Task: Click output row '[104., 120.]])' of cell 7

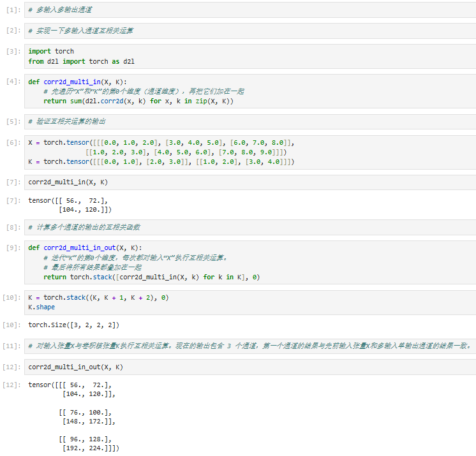Action: pyautogui.click(x=86, y=210)
